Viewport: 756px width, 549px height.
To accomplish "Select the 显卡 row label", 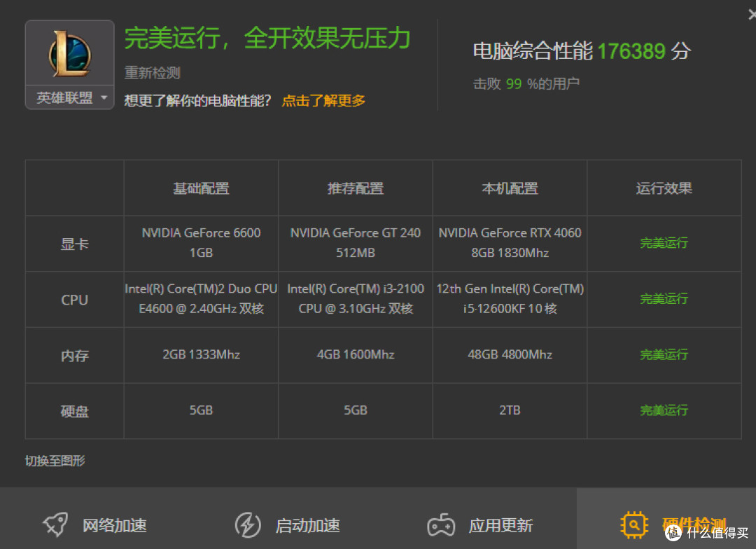I will [75, 244].
